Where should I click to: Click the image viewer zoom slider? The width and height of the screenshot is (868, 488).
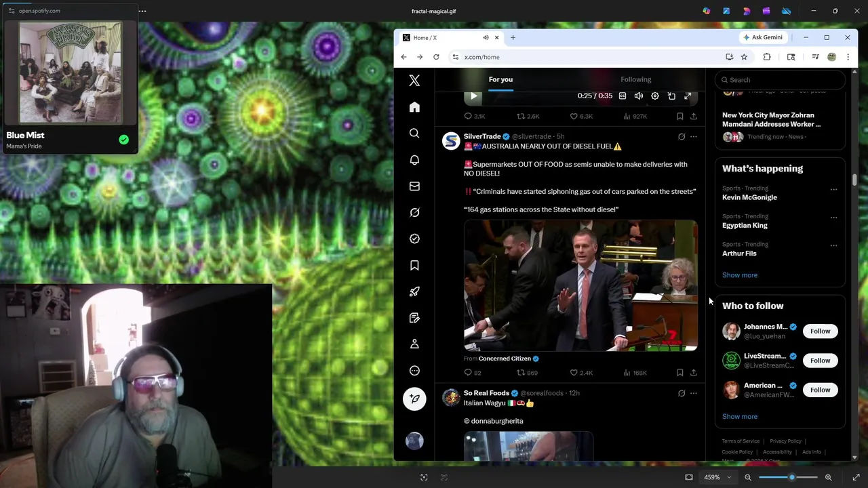click(788, 477)
